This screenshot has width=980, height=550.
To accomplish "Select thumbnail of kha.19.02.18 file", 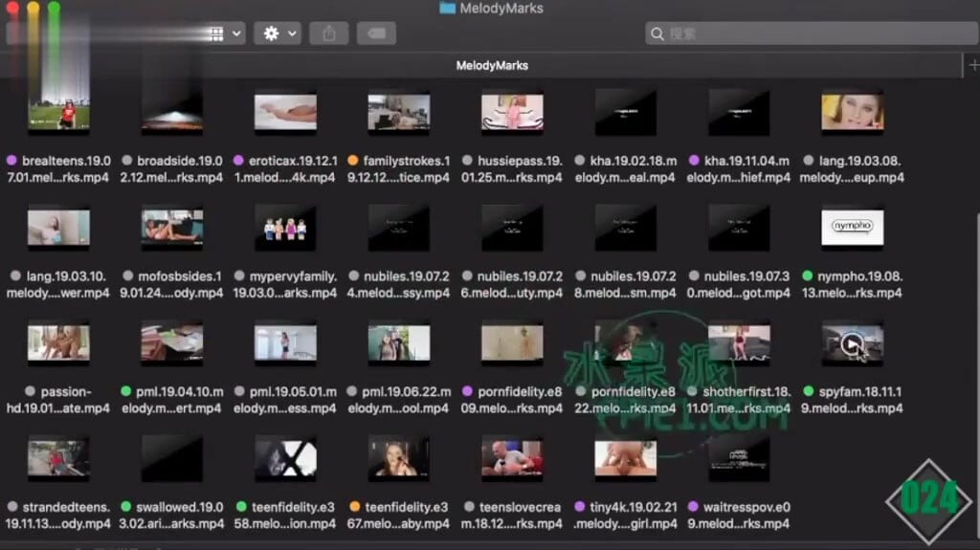I will [x=626, y=112].
